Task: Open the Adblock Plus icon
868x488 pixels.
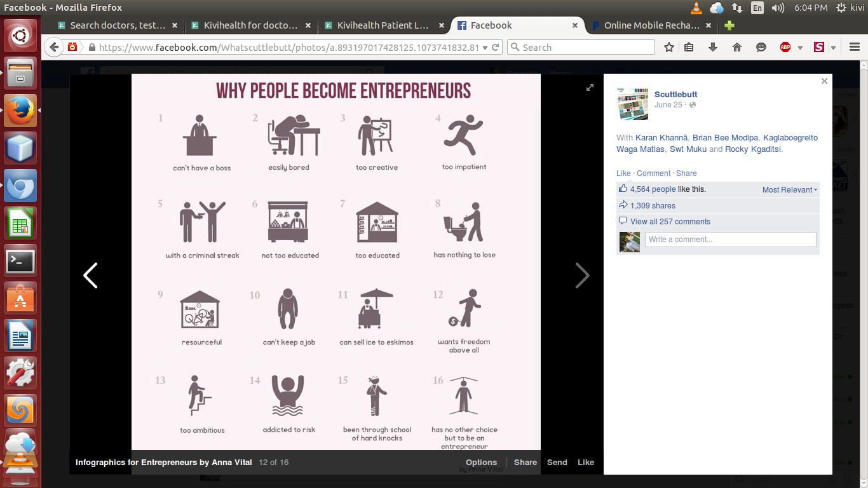Action: click(x=785, y=47)
